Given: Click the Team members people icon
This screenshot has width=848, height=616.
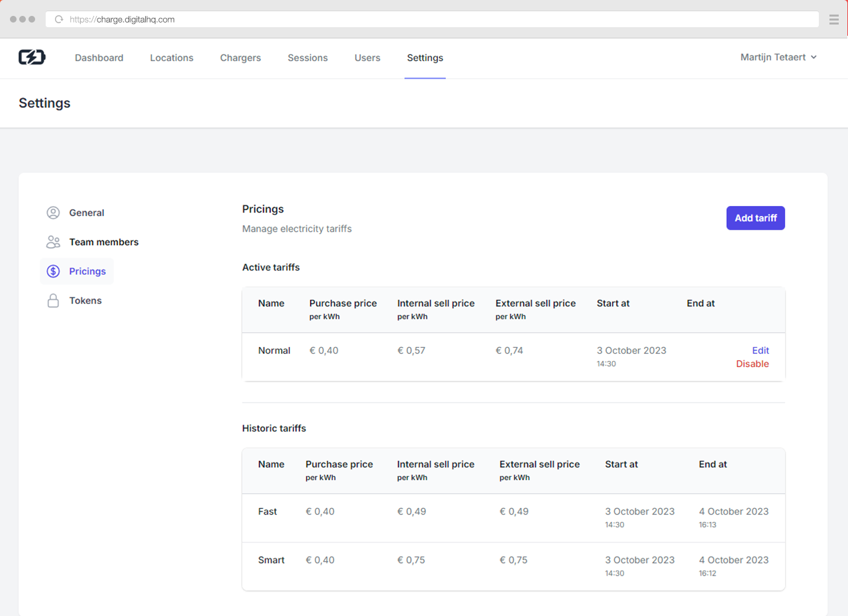Looking at the screenshot, I should [53, 242].
